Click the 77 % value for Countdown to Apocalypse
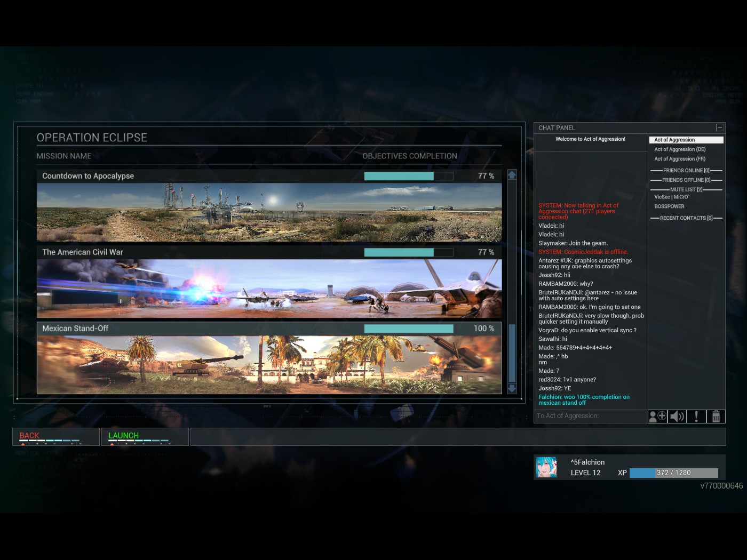This screenshot has height=560, width=747. coord(486,176)
